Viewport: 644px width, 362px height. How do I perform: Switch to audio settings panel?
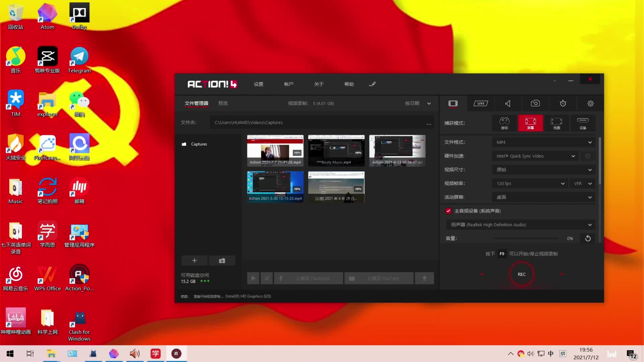[508, 103]
